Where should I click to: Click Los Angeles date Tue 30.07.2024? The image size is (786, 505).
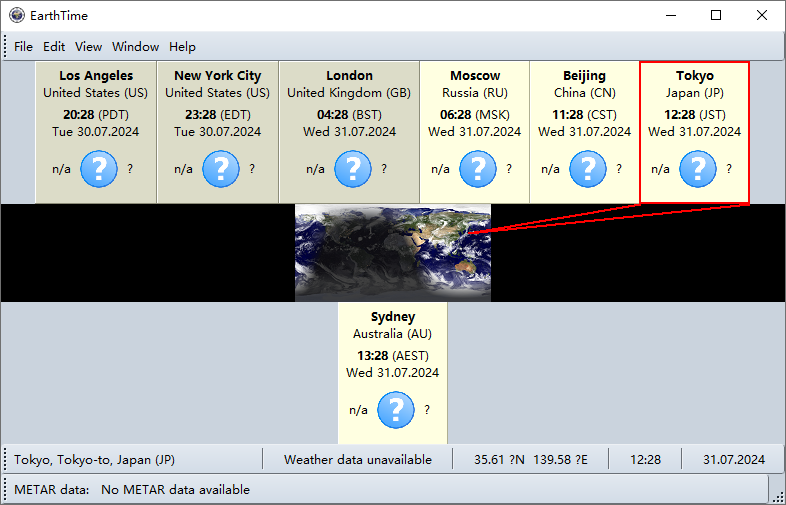click(x=96, y=132)
